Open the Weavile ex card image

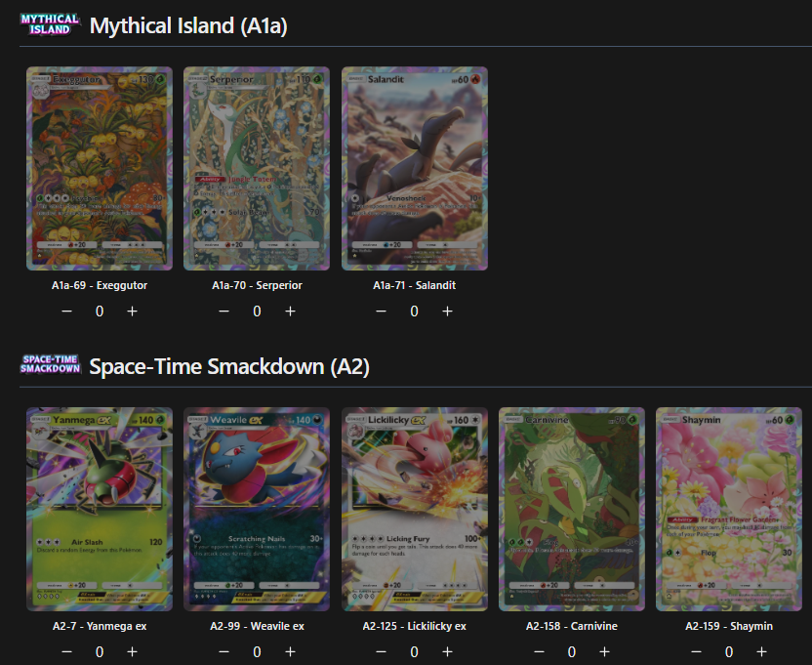257,509
